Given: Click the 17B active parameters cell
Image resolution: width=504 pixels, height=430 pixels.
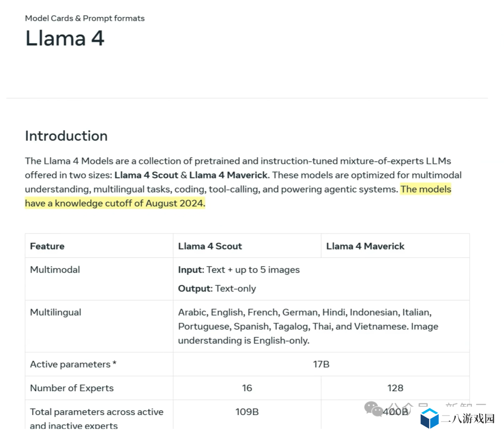Looking at the screenshot, I should coord(321,364).
